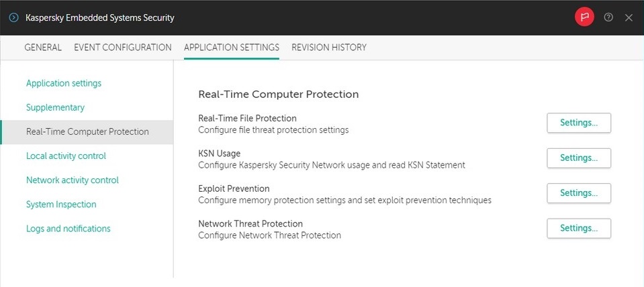This screenshot has height=287, width=644.
Task: Configure Exploit Prevention via Settings button
Action: (x=579, y=193)
